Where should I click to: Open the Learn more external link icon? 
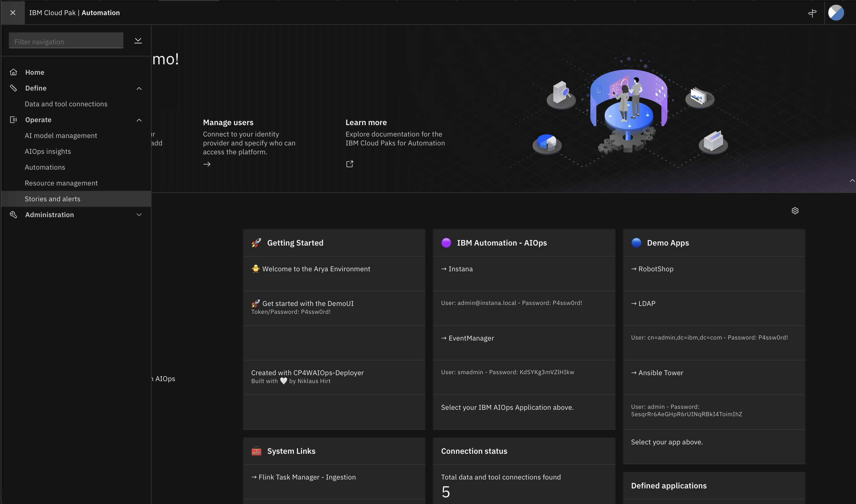(x=350, y=164)
